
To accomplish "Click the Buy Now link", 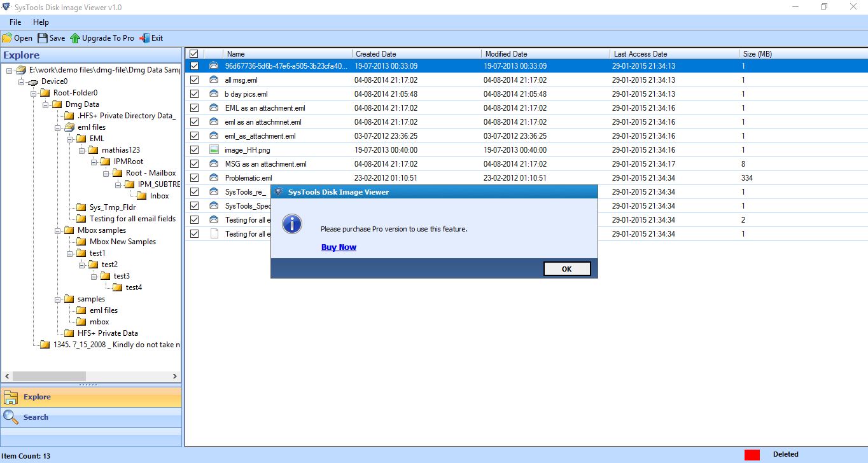I will 339,247.
